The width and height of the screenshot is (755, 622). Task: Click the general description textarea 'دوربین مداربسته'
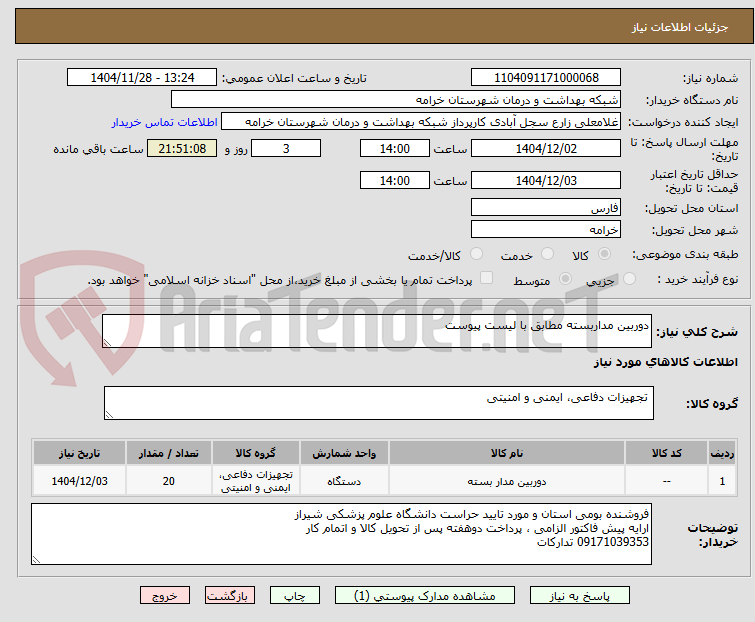pyautogui.click(x=377, y=331)
